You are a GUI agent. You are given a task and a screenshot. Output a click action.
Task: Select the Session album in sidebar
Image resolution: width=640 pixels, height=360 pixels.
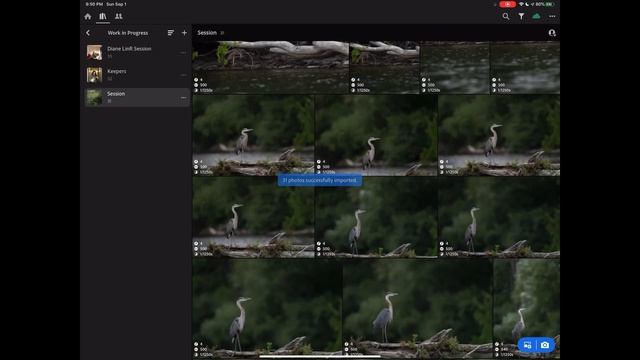coord(137,97)
